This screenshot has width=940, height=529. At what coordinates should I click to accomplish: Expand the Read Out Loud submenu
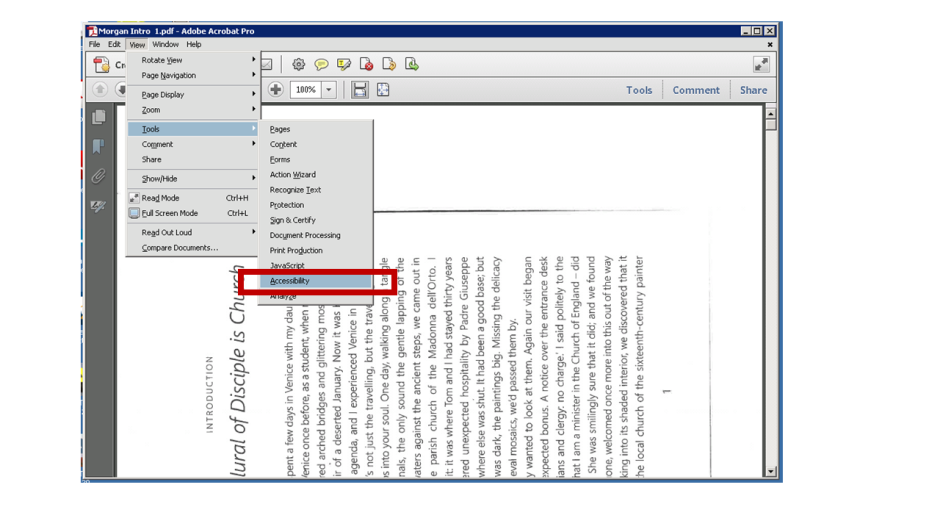[x=193, y=233]
